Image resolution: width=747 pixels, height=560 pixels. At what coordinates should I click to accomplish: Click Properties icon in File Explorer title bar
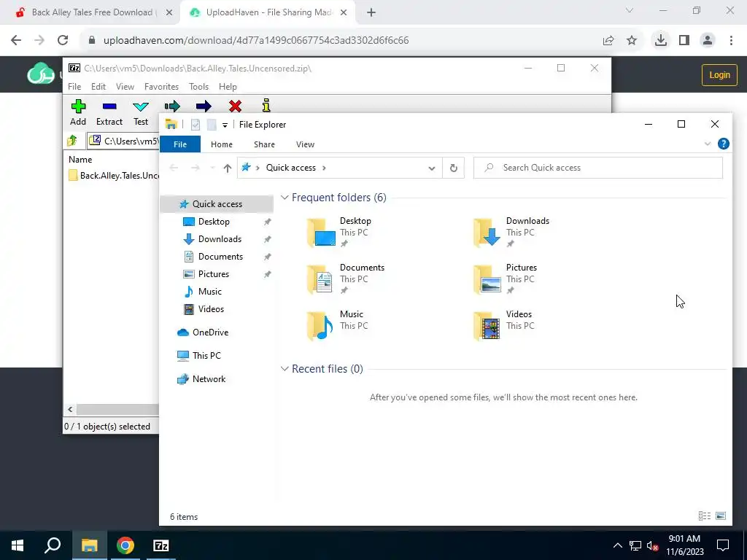[196, 125]
